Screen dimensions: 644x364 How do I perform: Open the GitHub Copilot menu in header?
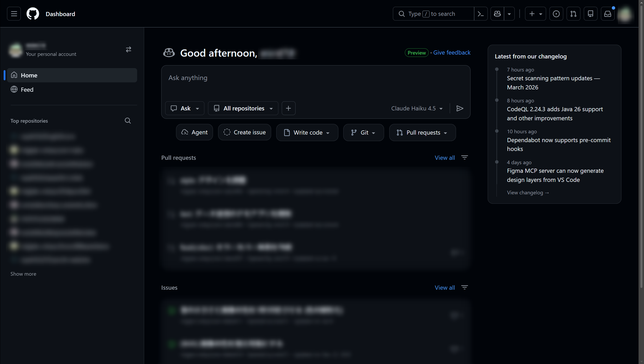[497, 14]
